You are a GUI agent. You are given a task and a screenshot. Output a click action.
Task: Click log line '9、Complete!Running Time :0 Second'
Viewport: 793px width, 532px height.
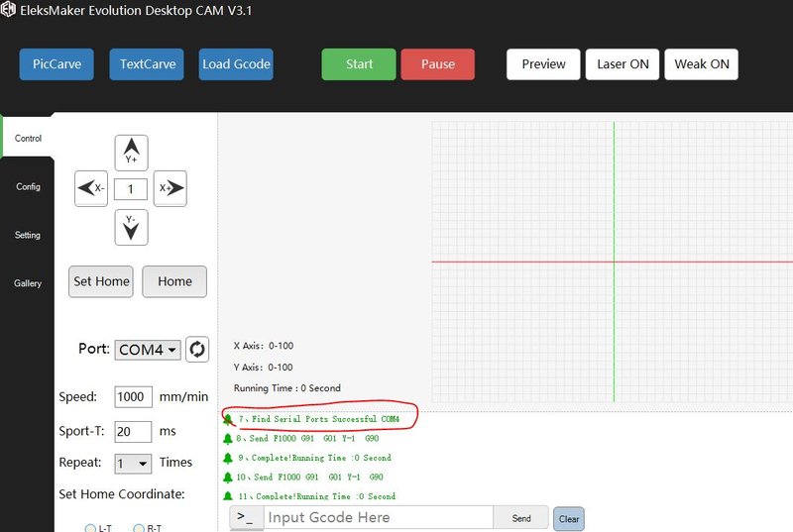[x=314, y=458]
